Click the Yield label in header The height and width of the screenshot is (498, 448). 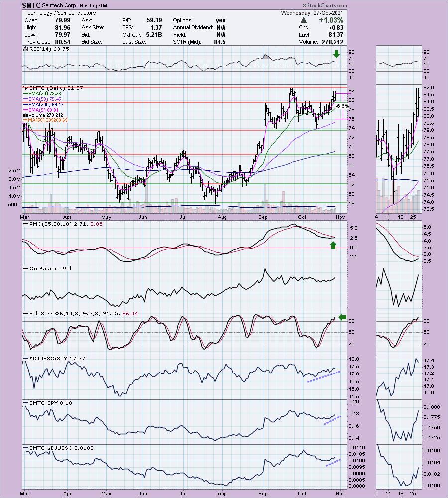179,35
